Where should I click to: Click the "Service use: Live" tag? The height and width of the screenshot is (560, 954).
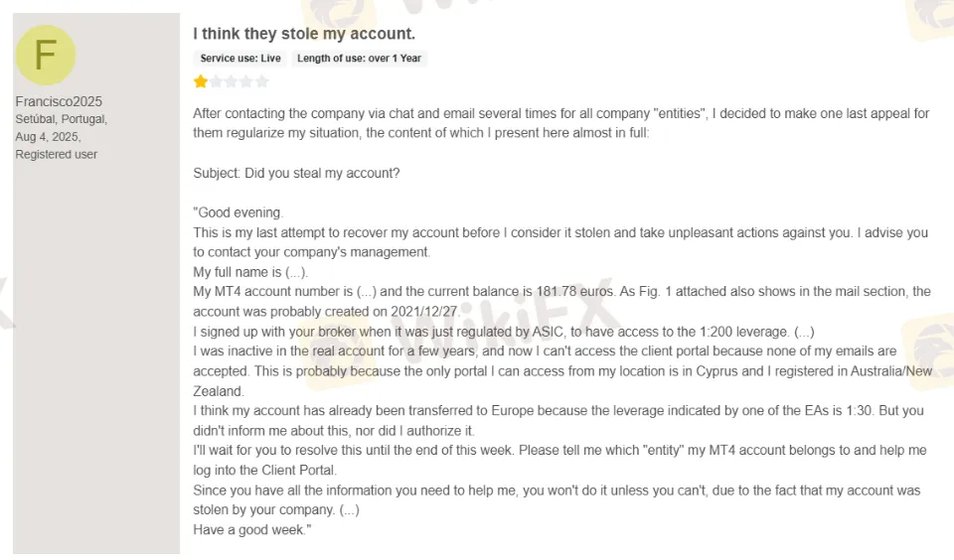click(x=240, y=59)
